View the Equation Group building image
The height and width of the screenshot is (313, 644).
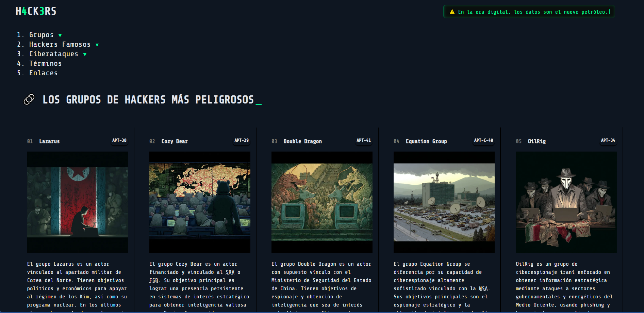pyautogui.click(x=444, y=202)
